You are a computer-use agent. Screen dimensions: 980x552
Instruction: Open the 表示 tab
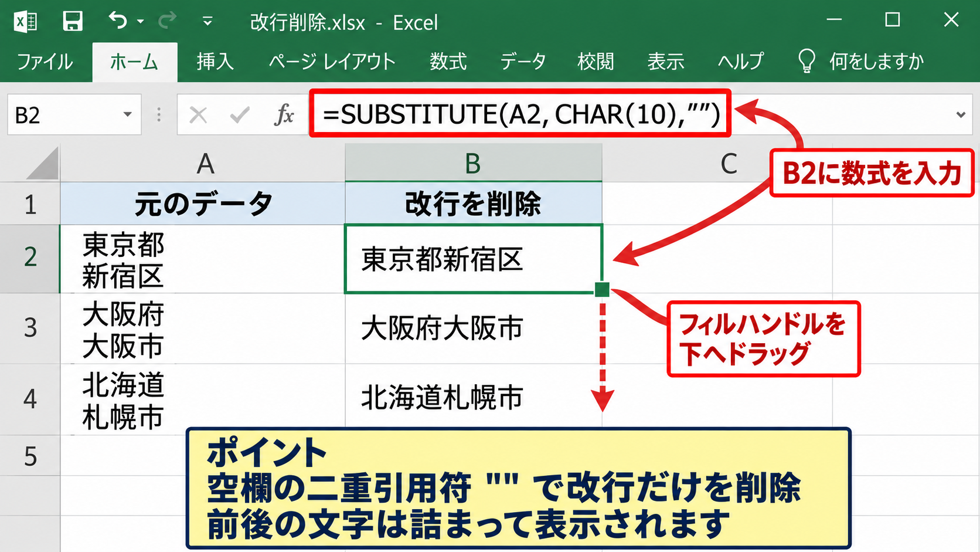tap(666, 61)
